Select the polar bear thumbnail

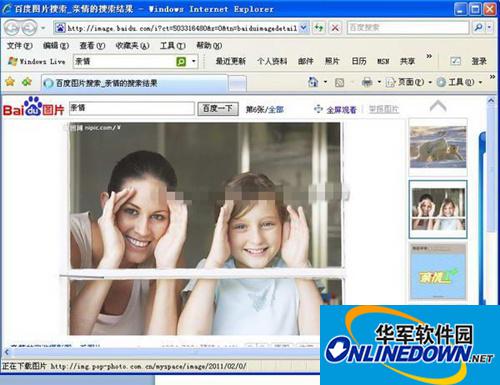tap(438, 147)
